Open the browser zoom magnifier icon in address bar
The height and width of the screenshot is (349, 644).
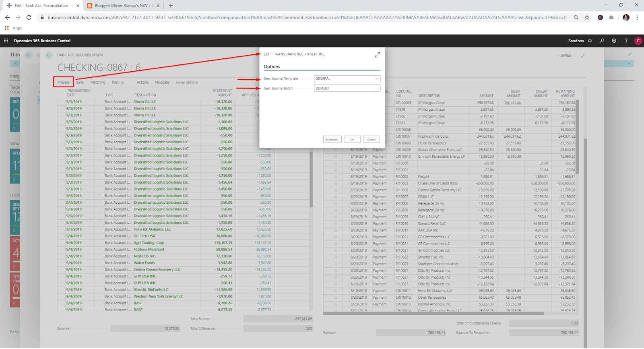click(576, 17)
